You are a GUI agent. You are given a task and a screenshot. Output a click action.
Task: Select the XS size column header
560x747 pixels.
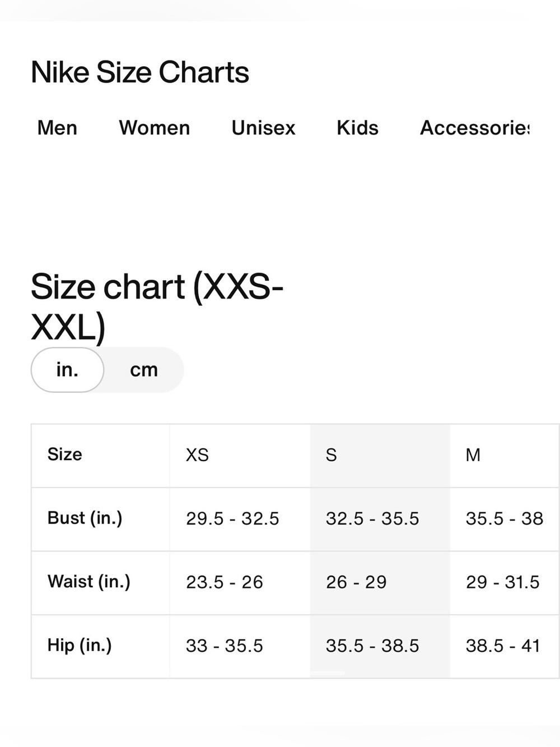coord(197,455)
